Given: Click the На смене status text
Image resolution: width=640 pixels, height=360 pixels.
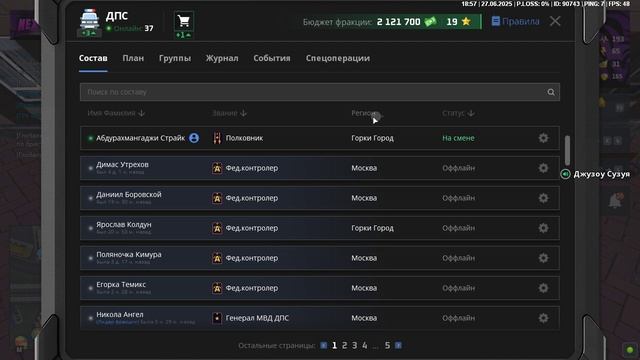Looking at the screenshot, I should tap(458, 138).
